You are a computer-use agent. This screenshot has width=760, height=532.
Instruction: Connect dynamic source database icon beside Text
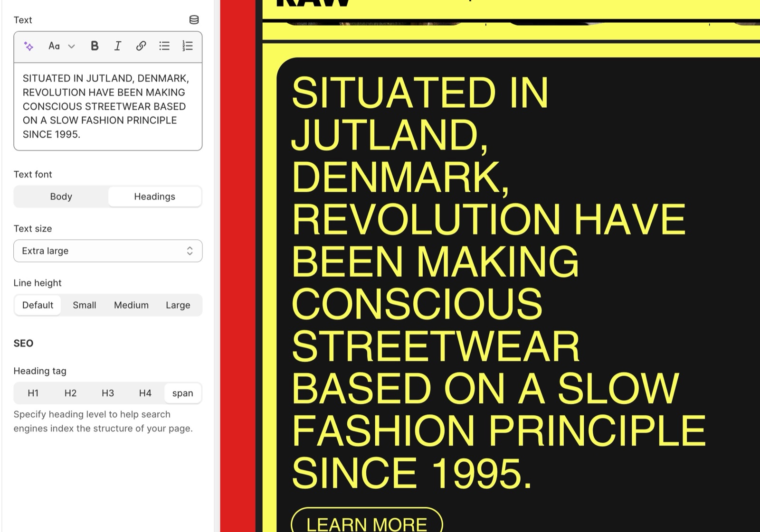[x=194, y=20]
